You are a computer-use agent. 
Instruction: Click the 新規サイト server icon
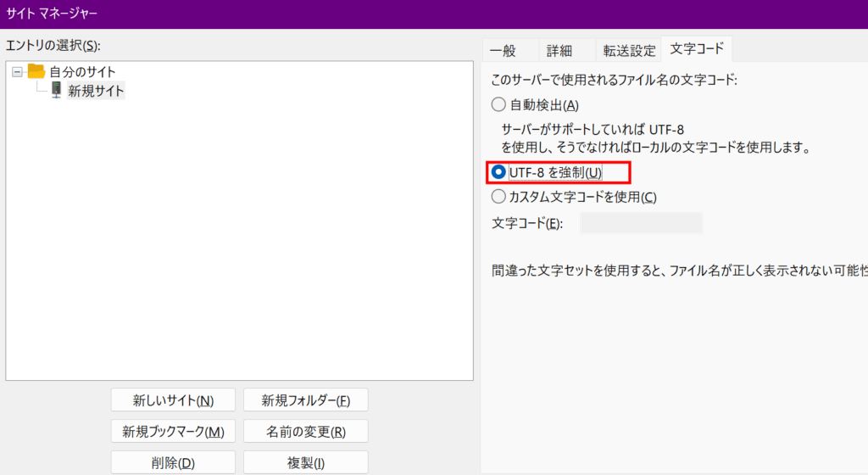[x=56, y=90]
